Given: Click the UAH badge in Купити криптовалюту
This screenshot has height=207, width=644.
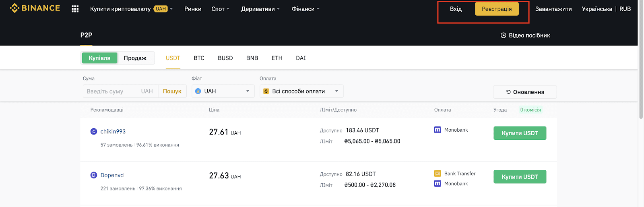Looking at the screenshot, I should 161,9.
